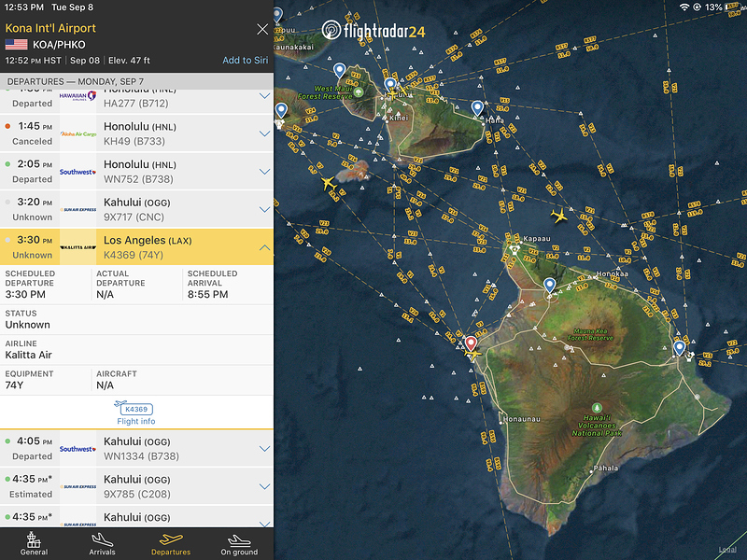
Task: Click the scheduled arrival 8:55 PM value
Action: [207, 294]
